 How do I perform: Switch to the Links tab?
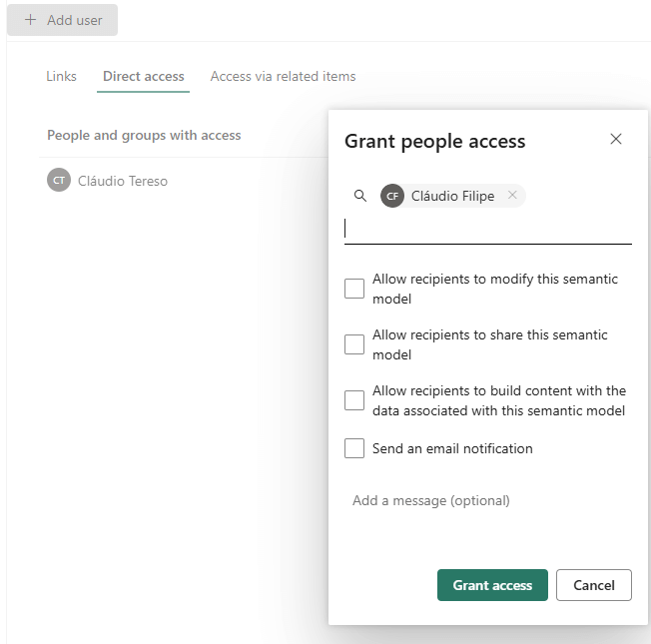(x=61, y=76)
